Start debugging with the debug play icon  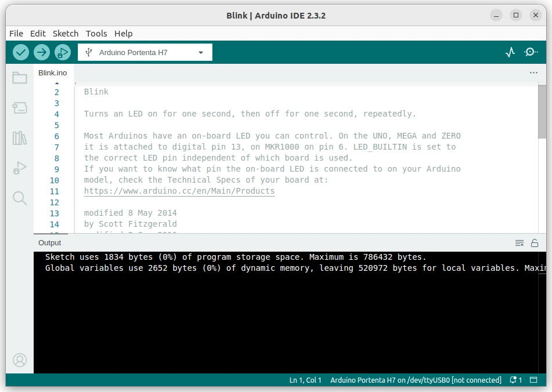coord(63,52)
